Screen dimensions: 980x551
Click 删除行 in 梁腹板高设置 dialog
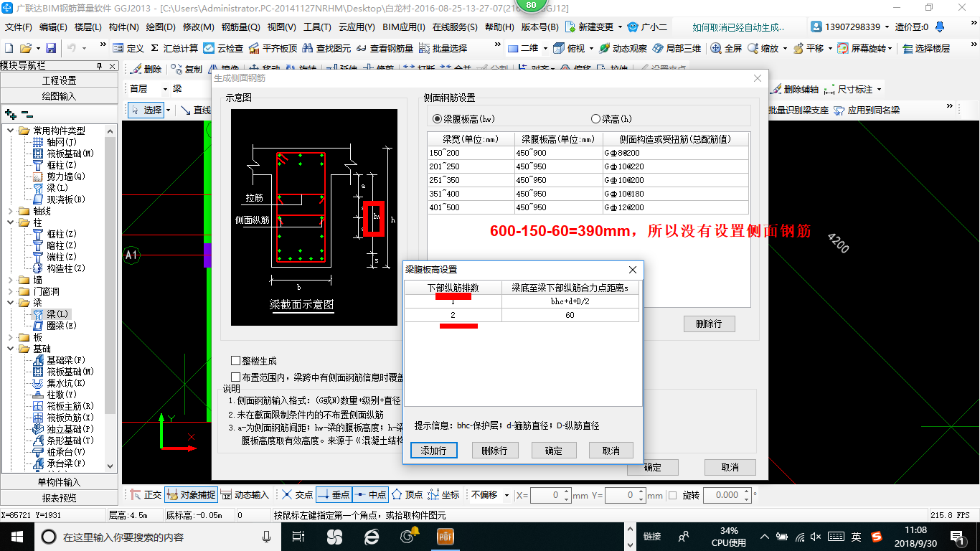[x=495, y=451]
